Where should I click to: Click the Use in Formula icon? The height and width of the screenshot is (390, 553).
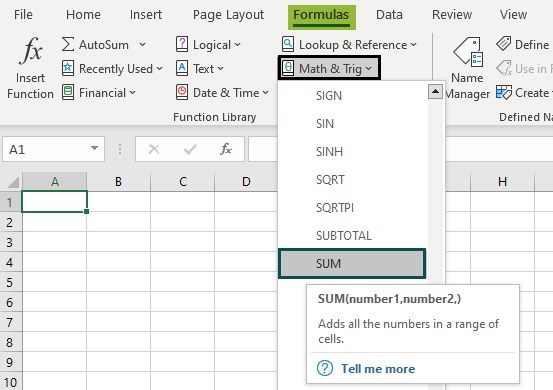(504, 68)
